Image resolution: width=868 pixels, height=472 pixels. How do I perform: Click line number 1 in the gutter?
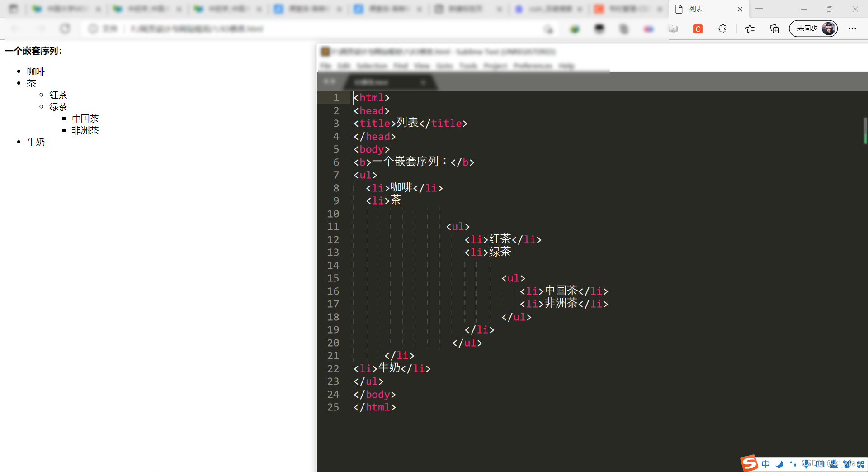tap(336, 98)
